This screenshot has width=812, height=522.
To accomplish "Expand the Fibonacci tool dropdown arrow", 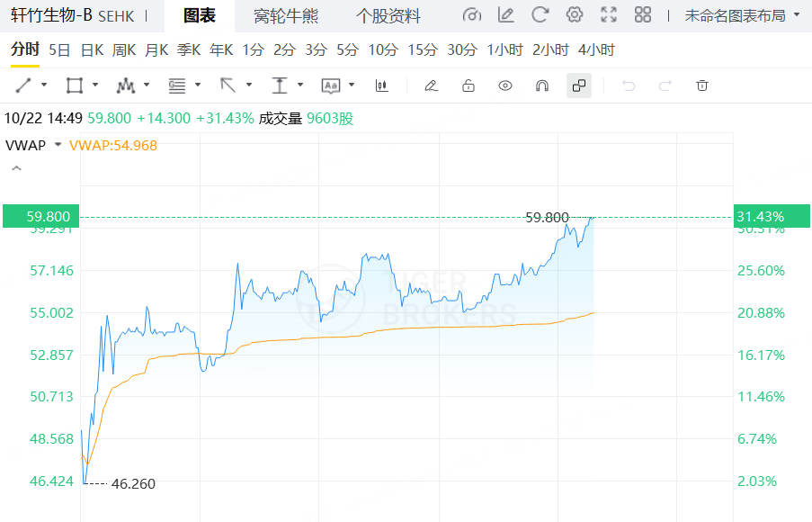I will 198,85.
